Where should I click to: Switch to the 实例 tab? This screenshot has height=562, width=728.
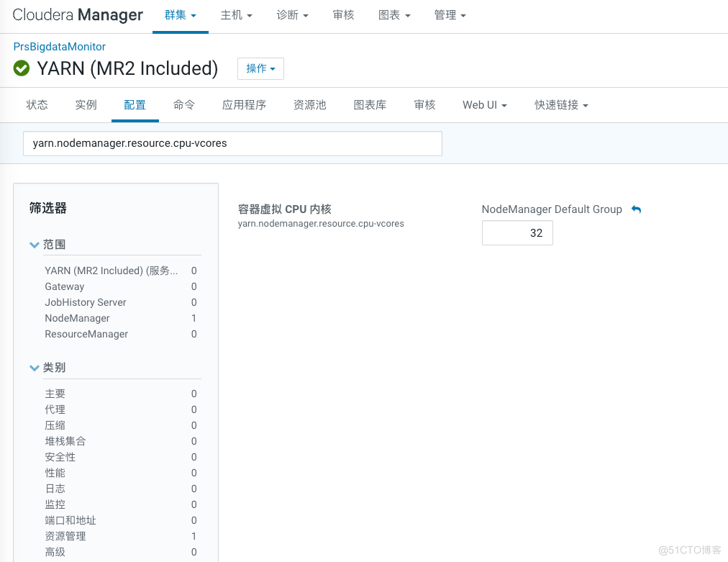(86, 104)
